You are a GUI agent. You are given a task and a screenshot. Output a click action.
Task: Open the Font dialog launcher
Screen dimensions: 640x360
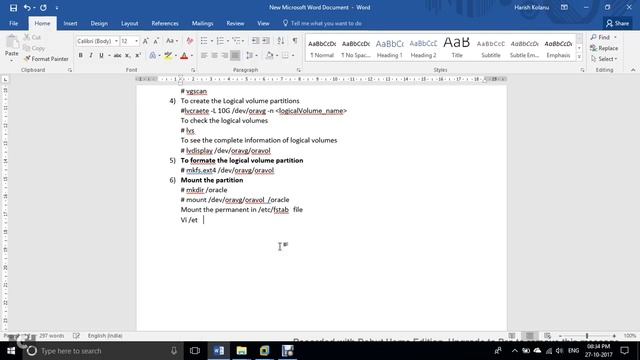[193, 70]
